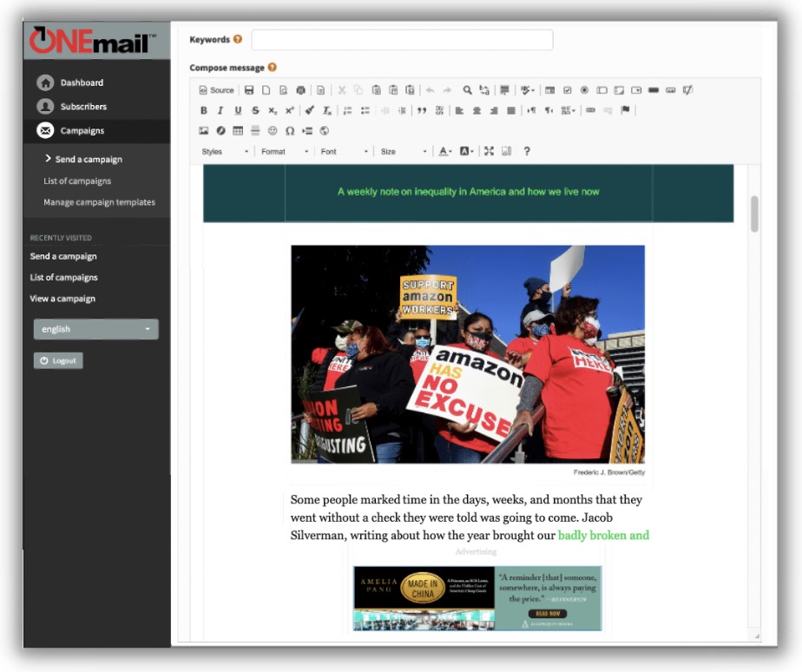Insert an Image Button form element

pyautogui.click(x=671, y=90)
